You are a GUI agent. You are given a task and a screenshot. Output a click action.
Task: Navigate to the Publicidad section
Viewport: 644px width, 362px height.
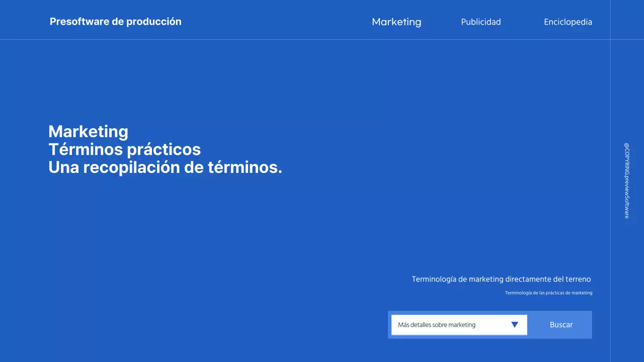click(480, 22)
